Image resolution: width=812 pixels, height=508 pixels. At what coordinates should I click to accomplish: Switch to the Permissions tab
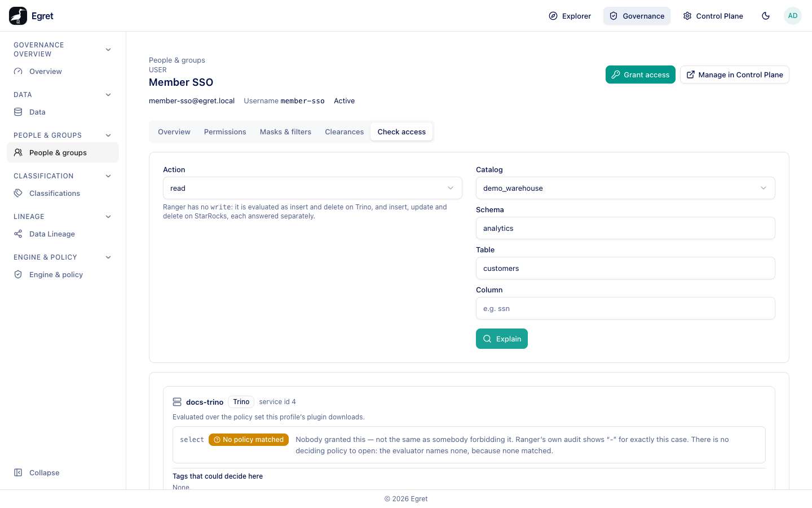[225, 132]
